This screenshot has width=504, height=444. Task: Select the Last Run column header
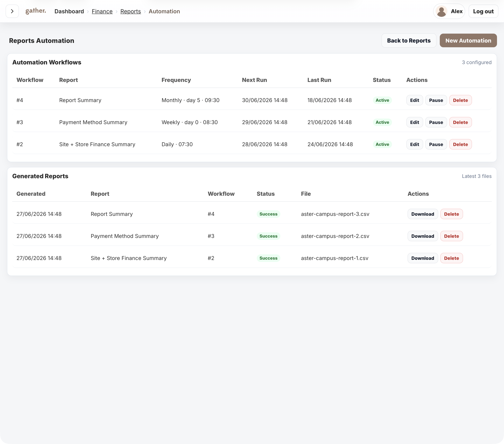[x=319, y=80]
